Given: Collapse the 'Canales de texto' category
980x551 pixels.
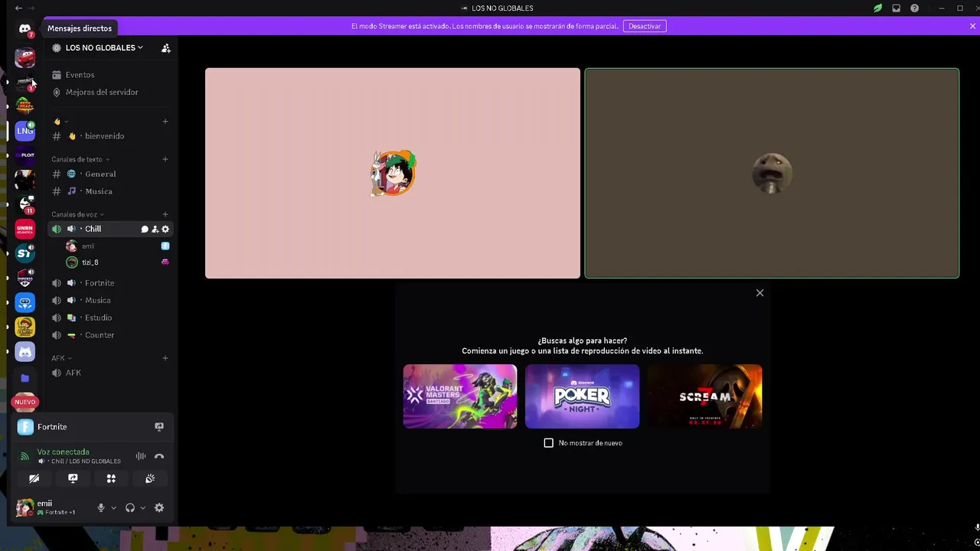Looking at the screenshot, I should pyautogui.click(x=80, y=159).
